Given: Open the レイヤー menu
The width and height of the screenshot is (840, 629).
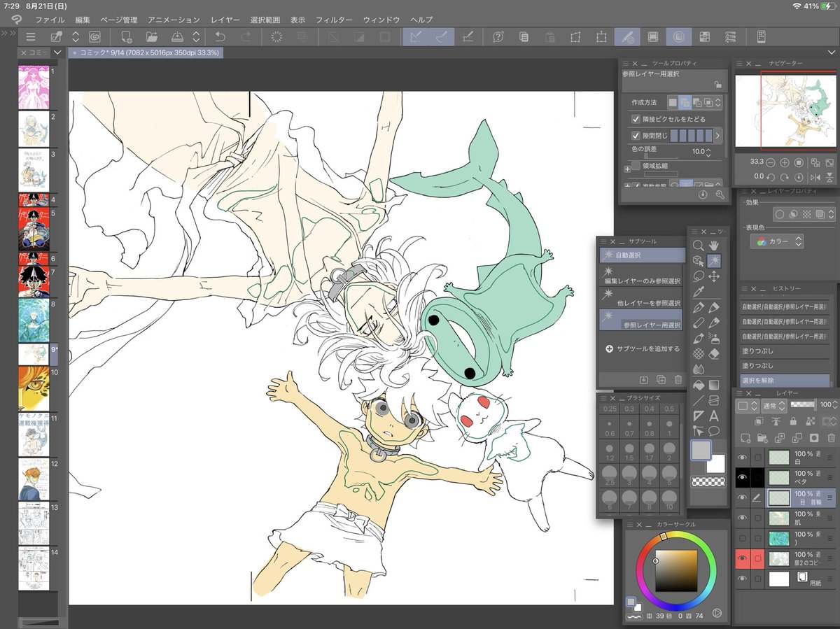Looking at the screenshot, I should click(x=223, y=20).
